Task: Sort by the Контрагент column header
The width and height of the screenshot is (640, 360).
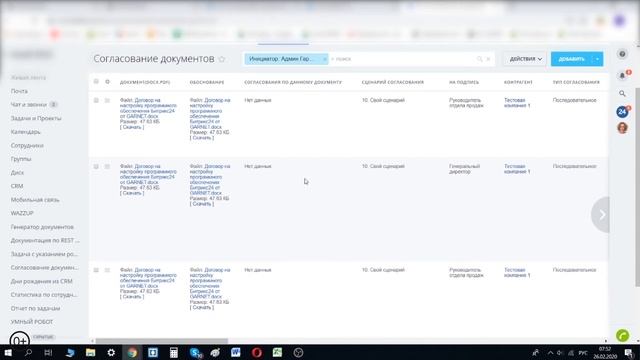Action: pyautogui.click(x=518, y=82)
